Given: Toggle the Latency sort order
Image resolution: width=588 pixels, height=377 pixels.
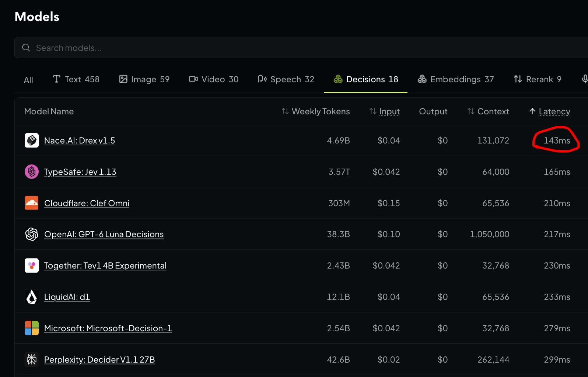Looking at the screenshot, I should point(550,111).
